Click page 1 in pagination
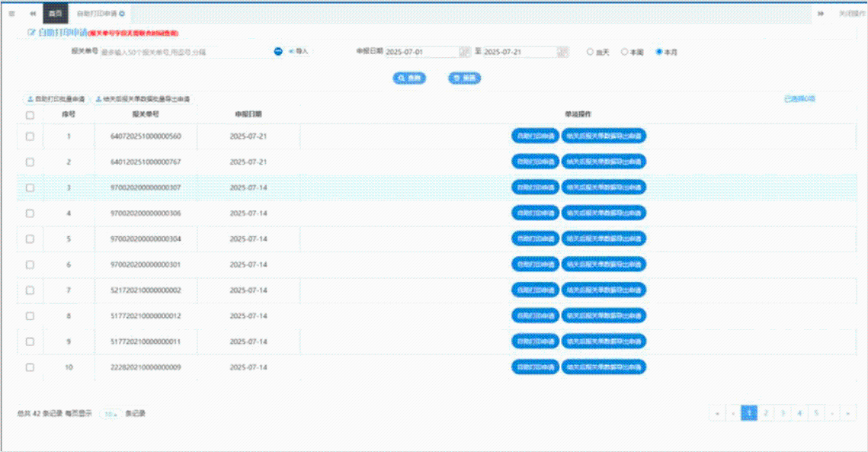This screenshot has height=452, width=868. coord(749,413)
